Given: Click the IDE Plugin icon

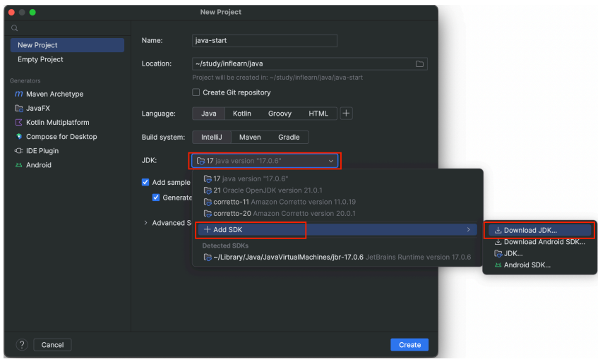Looking at the screenshot, I should coord(18,151).
